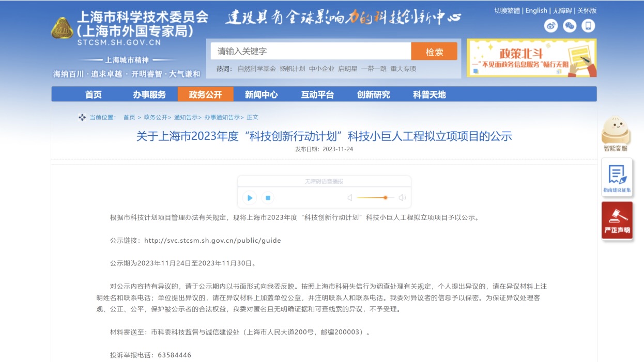
Task: Open the WeChat icon link
Action: [570, 26]
